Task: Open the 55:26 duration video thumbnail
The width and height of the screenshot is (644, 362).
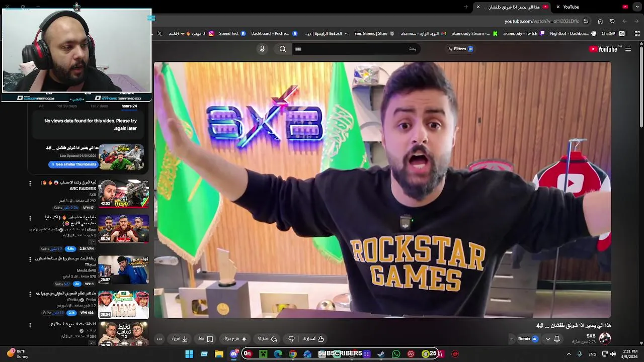Action: pos(124,229)
